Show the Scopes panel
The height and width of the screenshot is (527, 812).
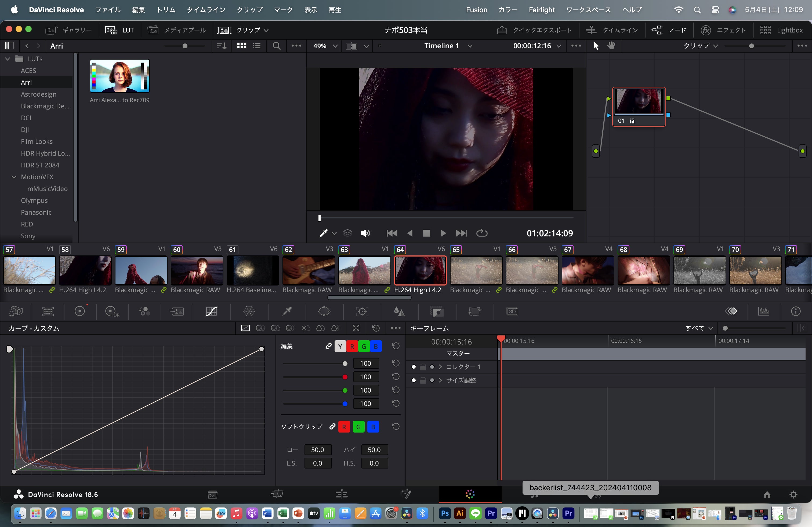click(x=764, y=311)
